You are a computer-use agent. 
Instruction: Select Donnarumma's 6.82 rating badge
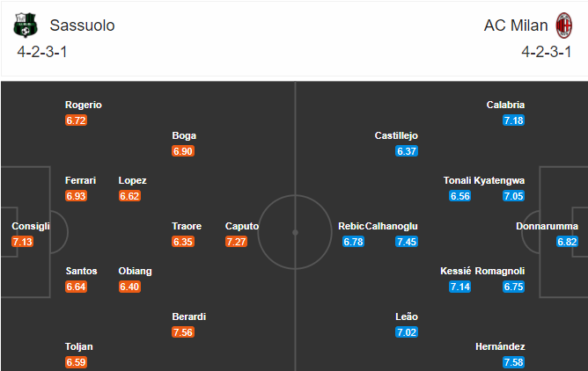coord(567,242)
